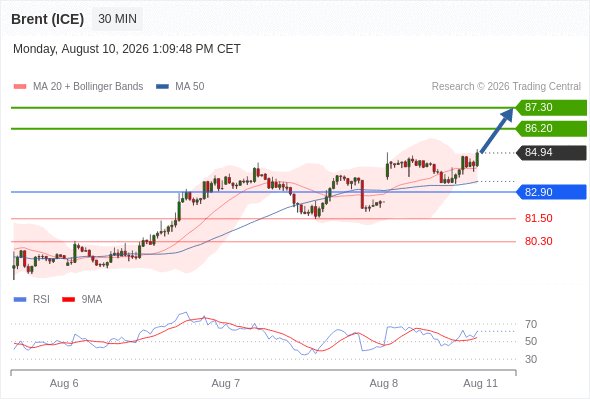
Task: Click the 'MA 50' legend label
Action: pyautogui.click(x=190, y=87)
